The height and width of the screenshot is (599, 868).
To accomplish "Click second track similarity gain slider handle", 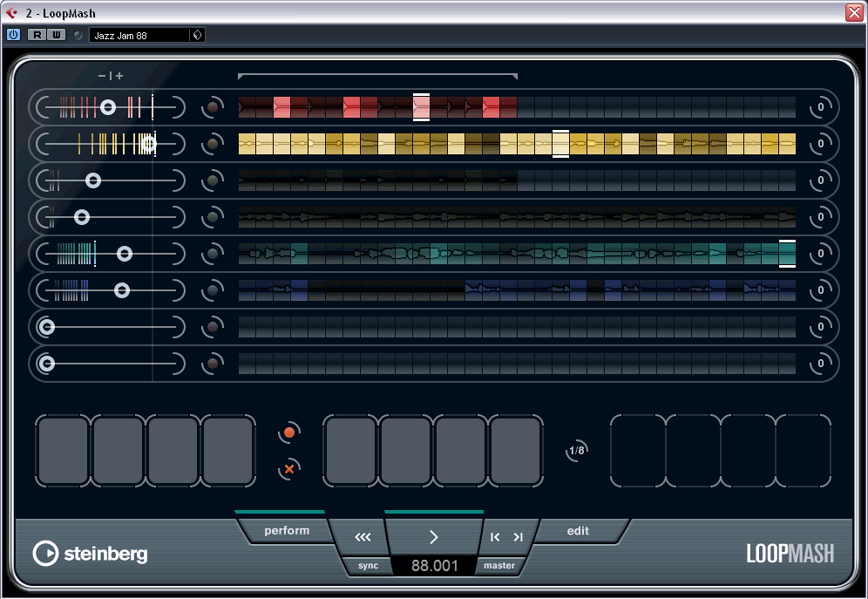I will (148, 144).
